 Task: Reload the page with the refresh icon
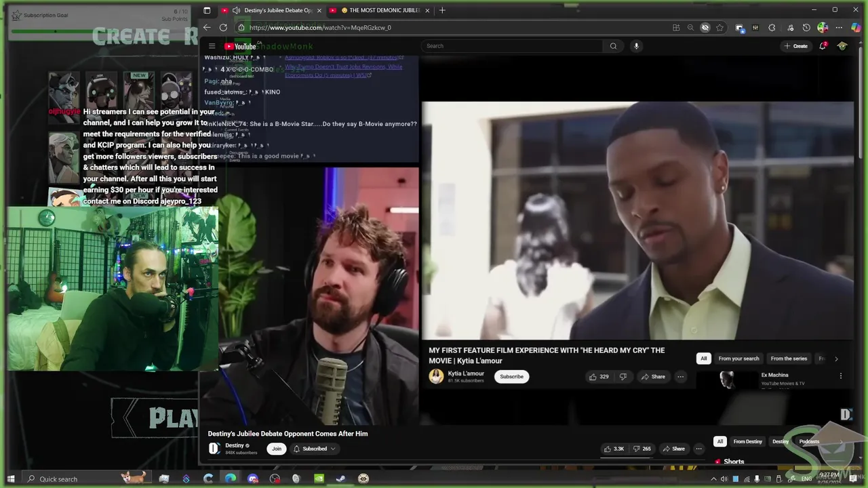coord(223,28)
